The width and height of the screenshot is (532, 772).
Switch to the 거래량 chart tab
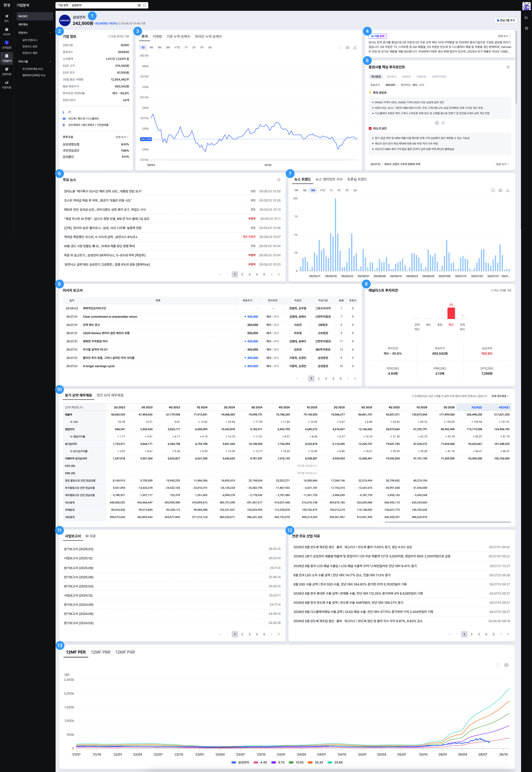pos(157,36)
